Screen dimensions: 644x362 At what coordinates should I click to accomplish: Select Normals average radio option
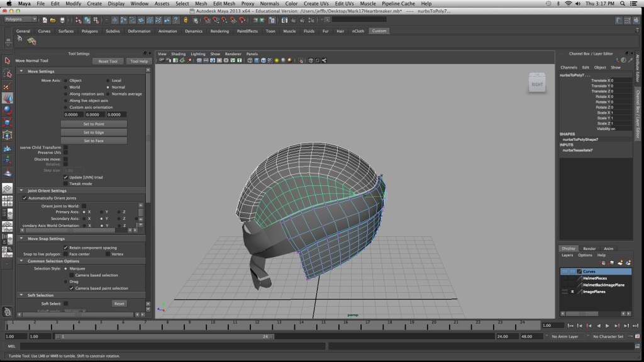point(108,94)
